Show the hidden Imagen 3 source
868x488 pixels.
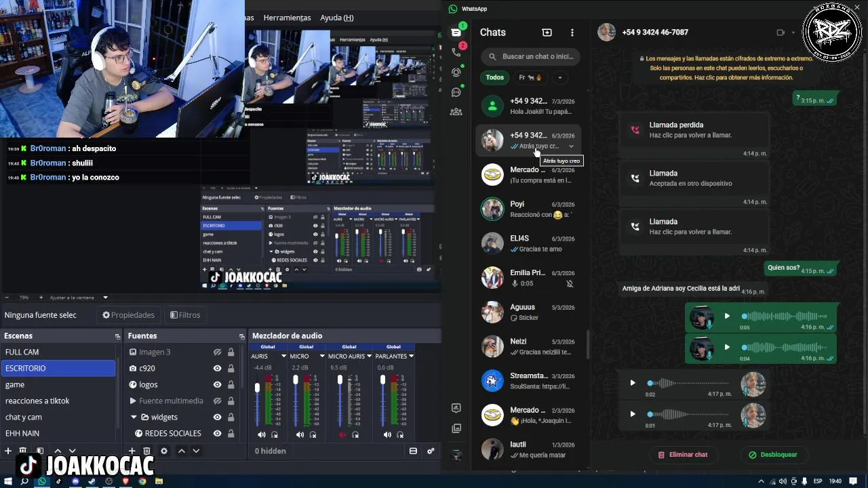point(217,352)
